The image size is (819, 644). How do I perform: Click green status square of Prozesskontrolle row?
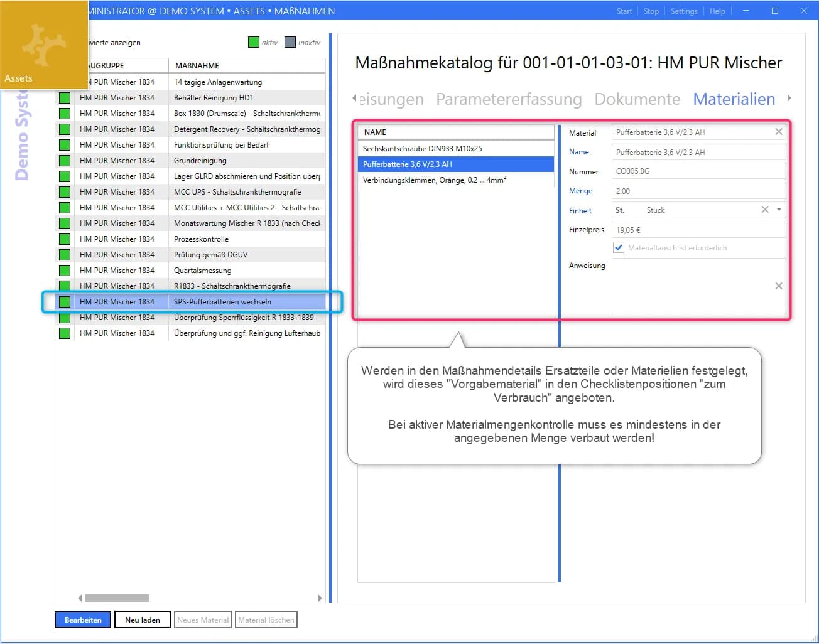[x=65, y=239]
